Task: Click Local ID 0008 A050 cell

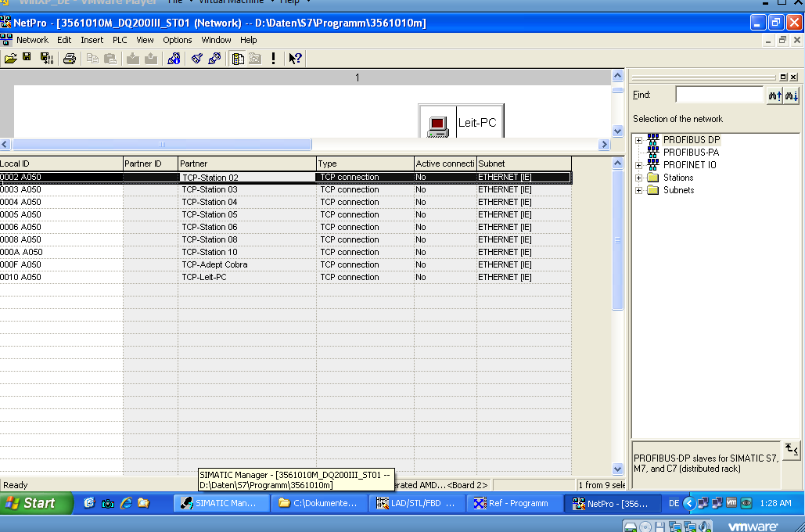Action: pyautogui.click(x=61, y=240)
